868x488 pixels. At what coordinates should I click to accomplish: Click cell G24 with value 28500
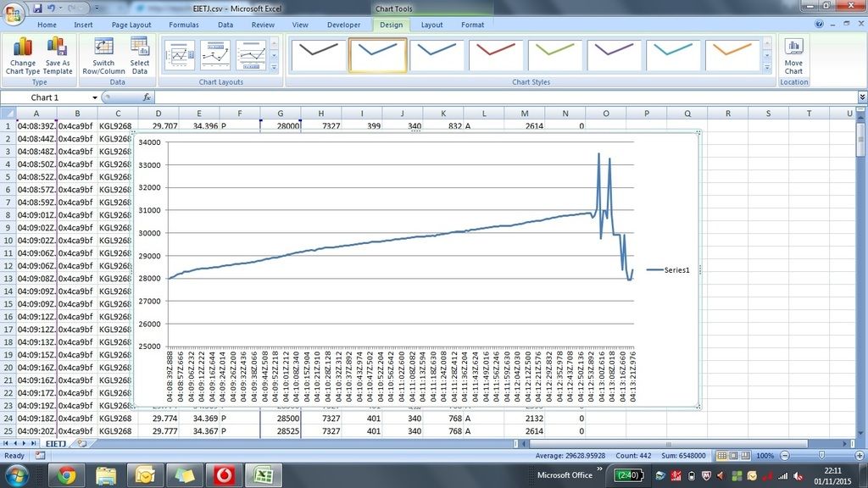click(x=280, y=419)
